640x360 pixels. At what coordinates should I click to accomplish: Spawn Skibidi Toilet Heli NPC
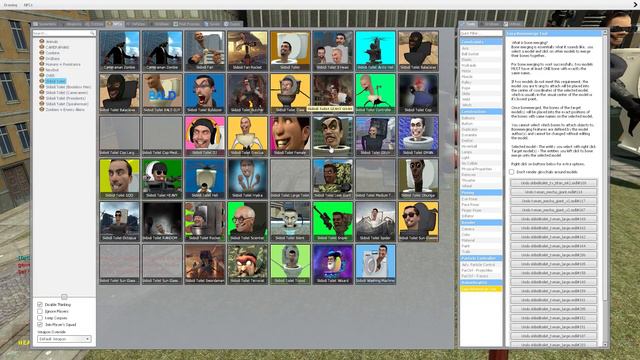click(204, 179)
